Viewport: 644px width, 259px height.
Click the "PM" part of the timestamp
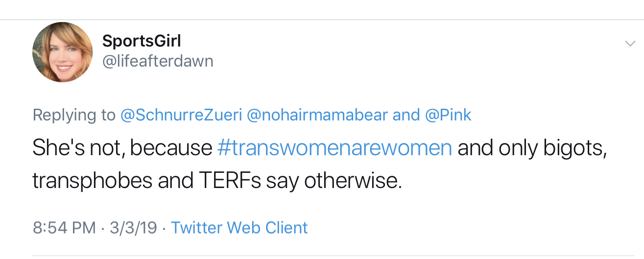coord(83,228)
